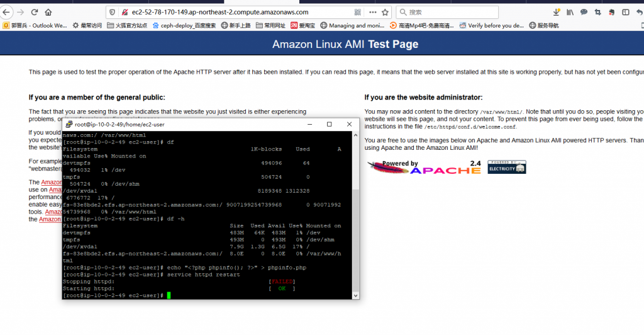Open the Verify before you de... bookmark
The height and width of the screenshot is (335, 644).
coord(492,25)
